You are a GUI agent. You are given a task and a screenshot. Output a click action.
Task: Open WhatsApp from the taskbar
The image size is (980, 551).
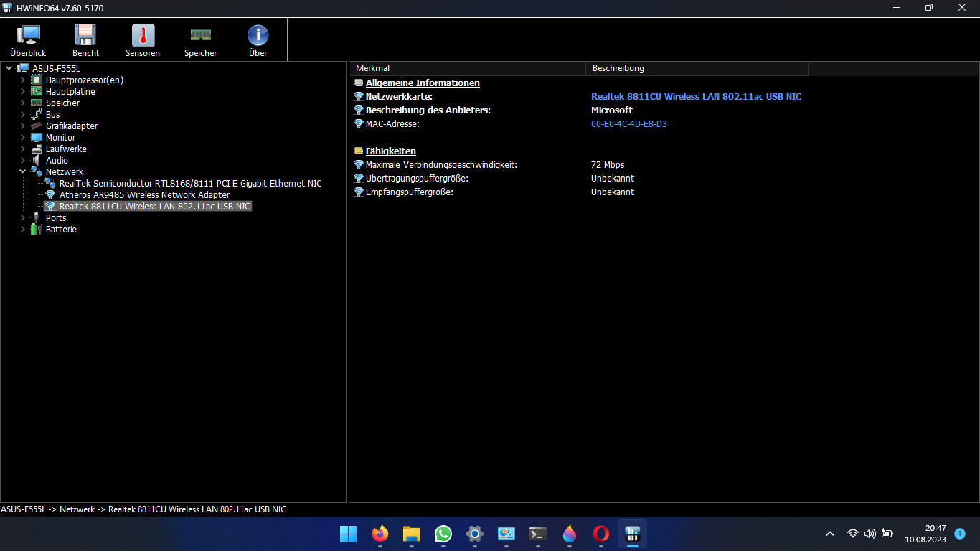click(x=443, y=534)
